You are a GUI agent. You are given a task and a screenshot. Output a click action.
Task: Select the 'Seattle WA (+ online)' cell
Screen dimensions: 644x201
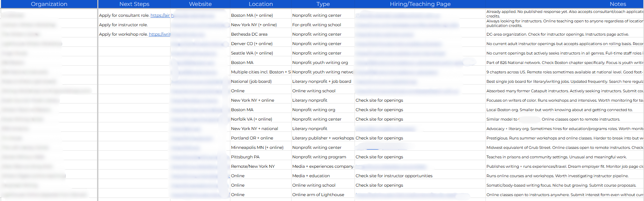pos(261,53)
